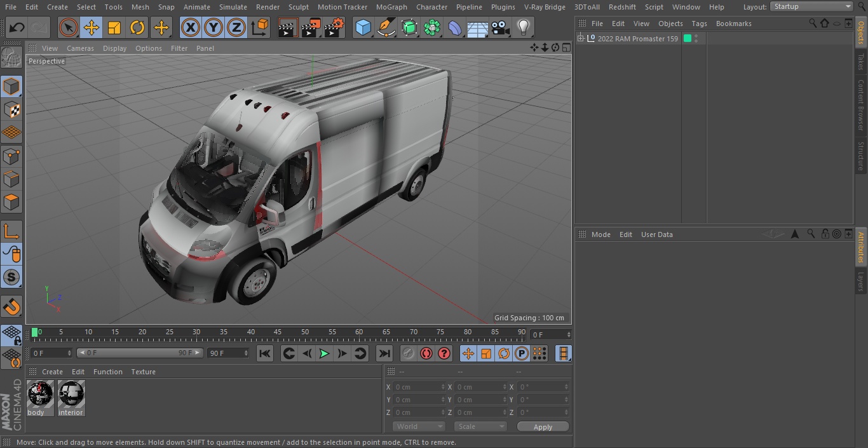The height and width of the screenshot is (448, 868).
Task: Click the coordinate system cube icon
Action: click(260, 28)
